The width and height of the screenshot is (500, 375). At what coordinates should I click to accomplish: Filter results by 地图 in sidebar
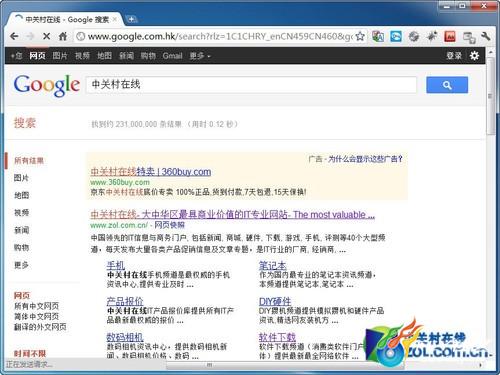[21, 195]
